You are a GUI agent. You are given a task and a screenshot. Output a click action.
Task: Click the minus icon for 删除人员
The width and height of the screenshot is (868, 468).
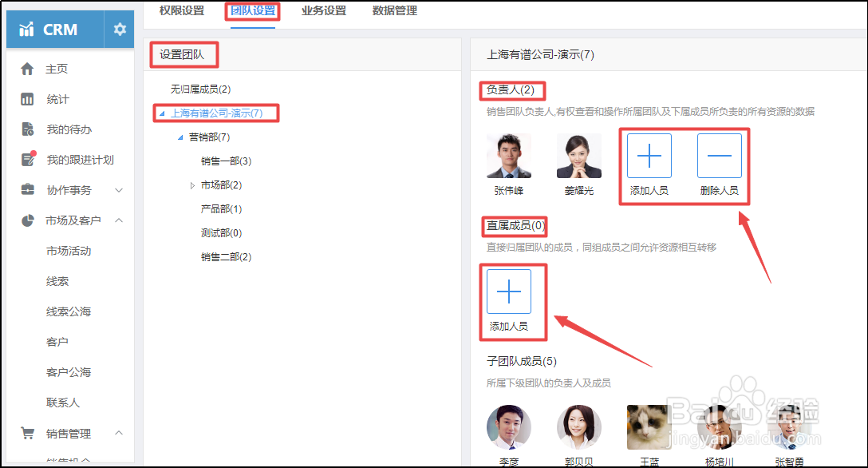(x=719, y=156)
